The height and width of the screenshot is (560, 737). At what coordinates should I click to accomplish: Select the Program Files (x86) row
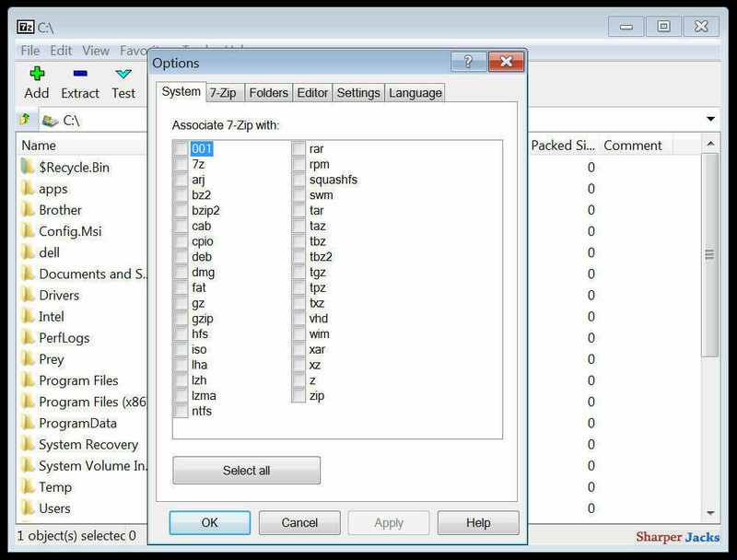coord(84,402)
